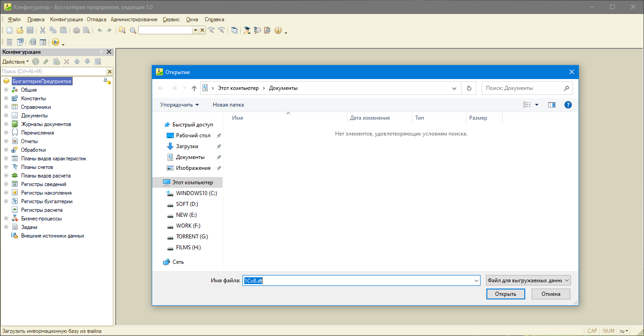Viewport: 644px width, 336px height.
Task: Open the file type filter dropdown
Action: click(528, 280)
